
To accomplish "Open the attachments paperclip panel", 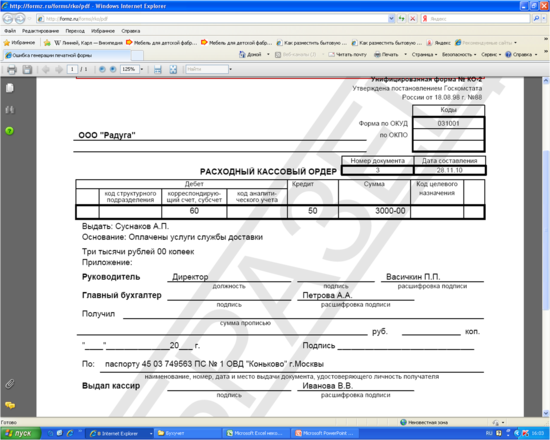I will [x=10, y=384].
